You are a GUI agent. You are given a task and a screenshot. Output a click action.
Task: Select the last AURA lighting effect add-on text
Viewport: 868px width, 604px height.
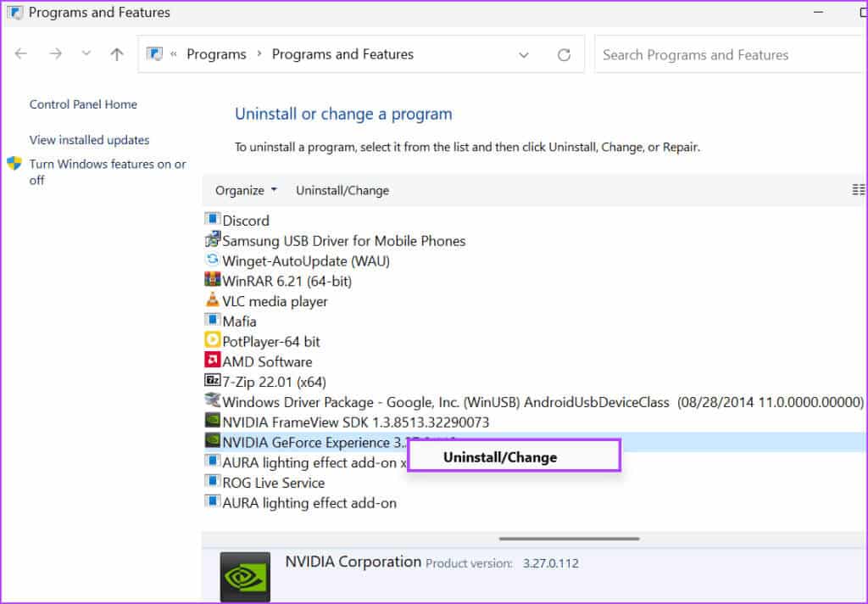click(309, 503)
